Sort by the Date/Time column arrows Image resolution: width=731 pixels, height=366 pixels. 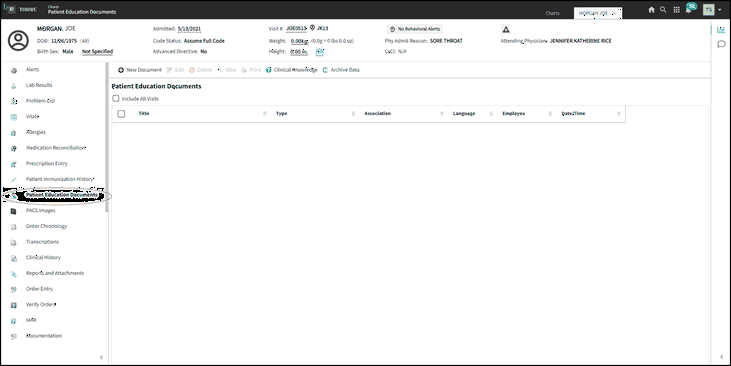point(619,114)
